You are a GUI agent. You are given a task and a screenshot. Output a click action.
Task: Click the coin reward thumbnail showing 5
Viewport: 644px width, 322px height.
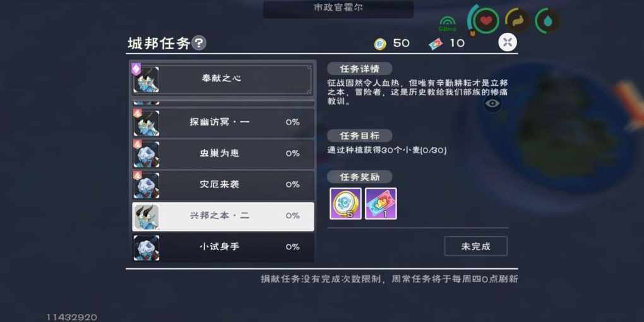[345, 204]
